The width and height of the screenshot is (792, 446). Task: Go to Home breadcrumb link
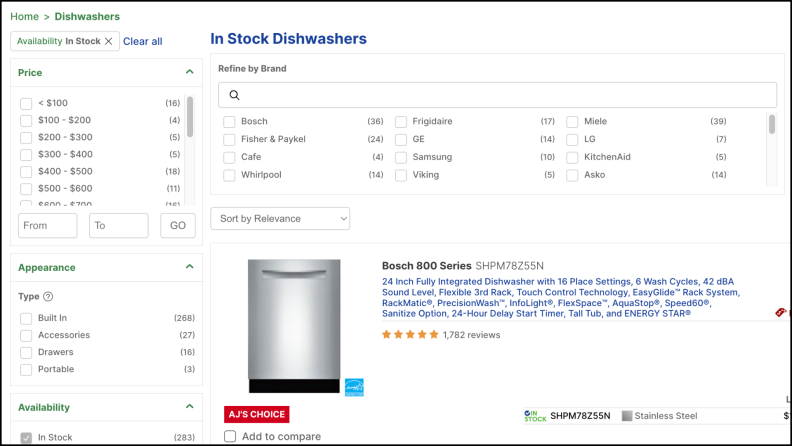(x=24, y=17)
